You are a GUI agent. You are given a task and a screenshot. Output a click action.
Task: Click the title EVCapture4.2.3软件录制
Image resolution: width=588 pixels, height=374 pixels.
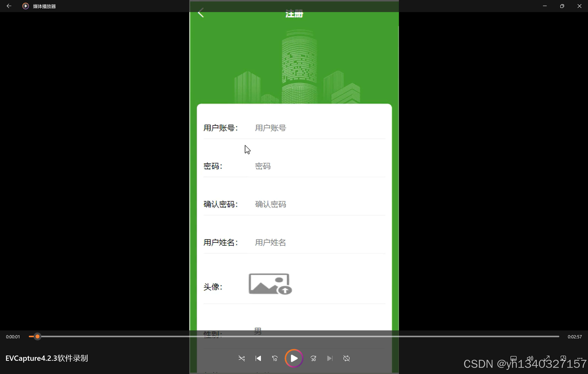[47, 358]
